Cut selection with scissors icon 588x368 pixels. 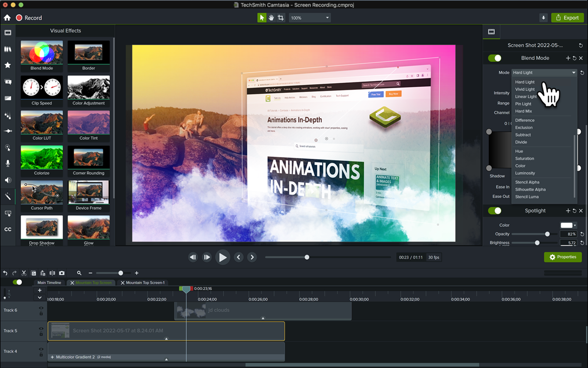pyautogui.click(x=24, y=273)
